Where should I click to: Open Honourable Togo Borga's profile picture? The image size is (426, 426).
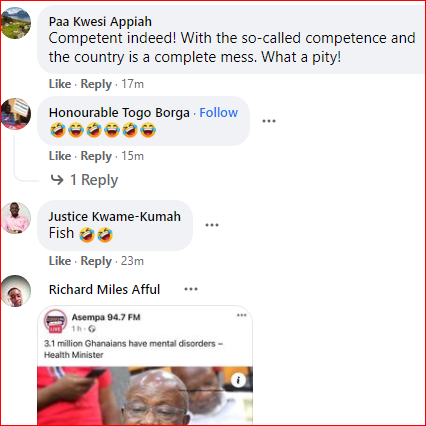pyautogui.click(x=16, y=114)
